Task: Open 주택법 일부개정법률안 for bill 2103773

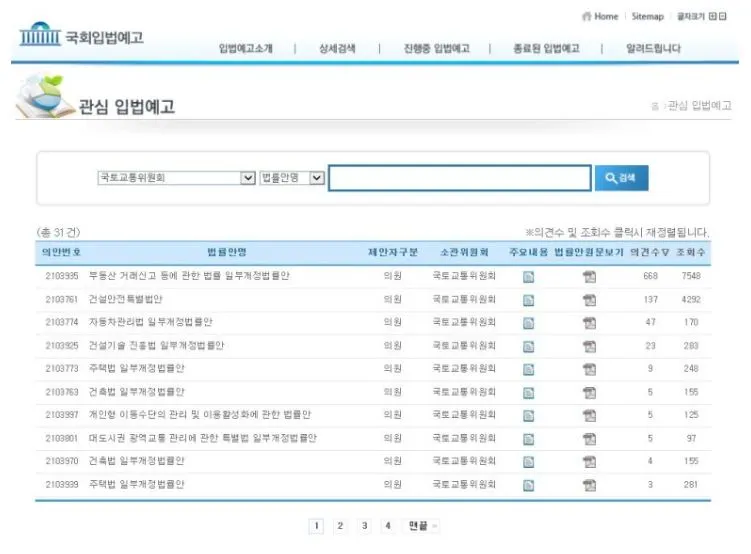Action: [137, 368]
